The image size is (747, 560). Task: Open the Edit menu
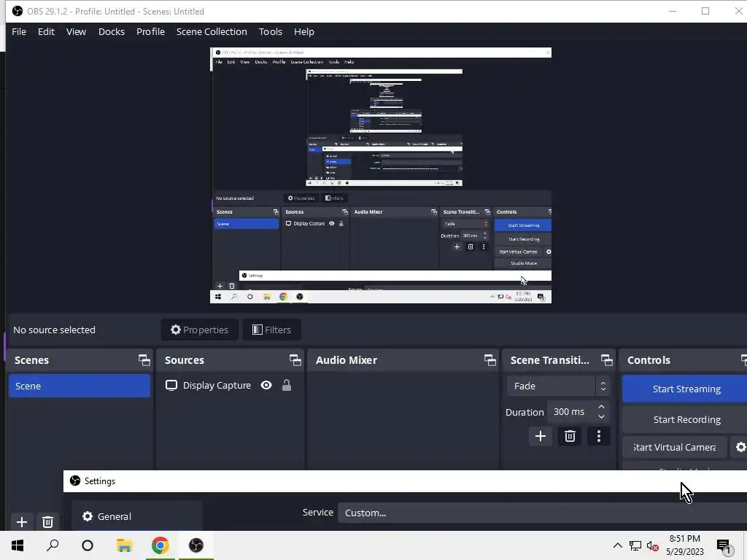[46, 31]
